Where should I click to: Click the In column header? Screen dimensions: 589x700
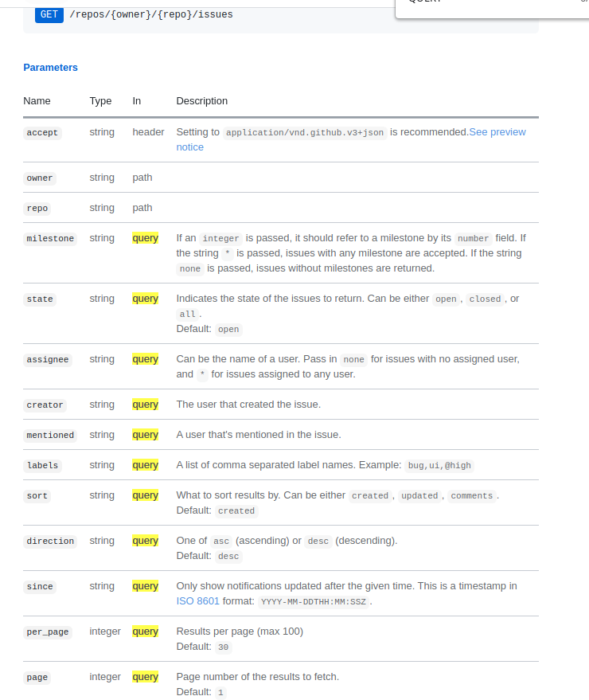tap(137, 101)
